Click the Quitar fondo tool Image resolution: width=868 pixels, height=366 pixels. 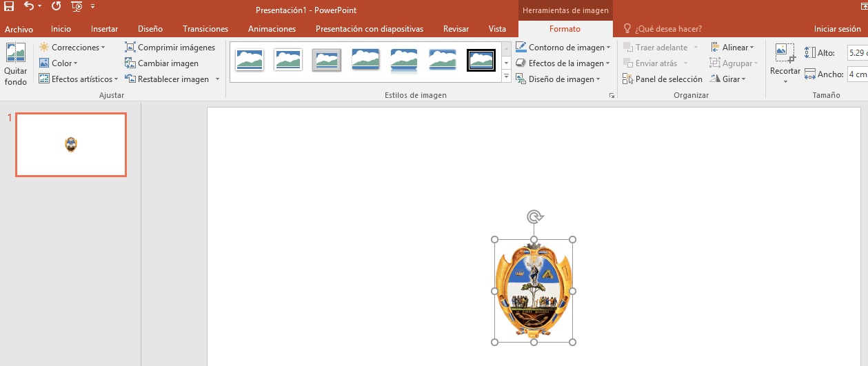(x=15, y=64)
